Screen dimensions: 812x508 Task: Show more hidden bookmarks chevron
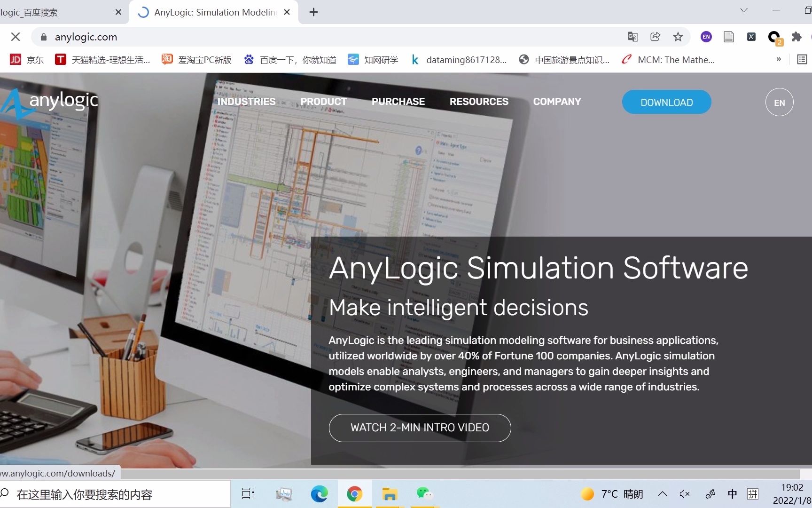pyautogui.click(x=779, y=59)
